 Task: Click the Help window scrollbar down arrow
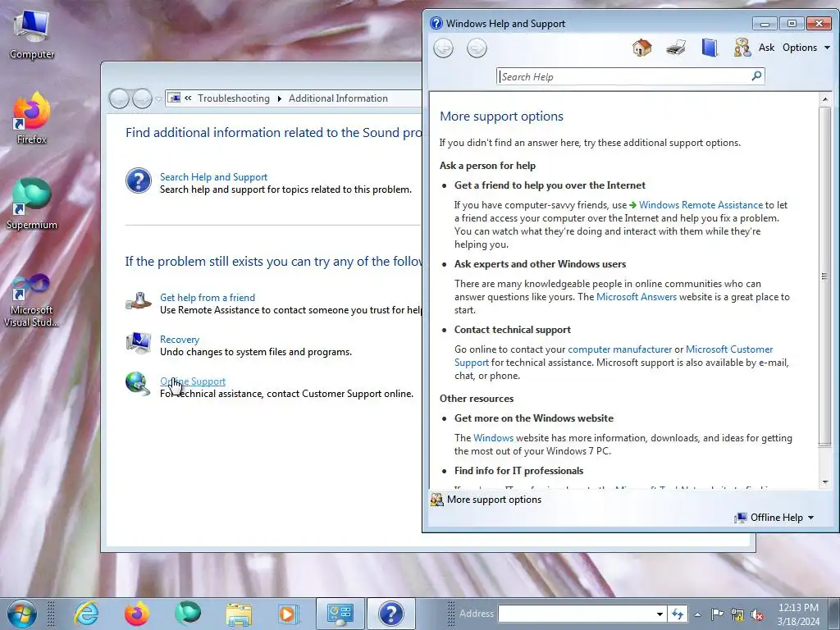(825, 482)
